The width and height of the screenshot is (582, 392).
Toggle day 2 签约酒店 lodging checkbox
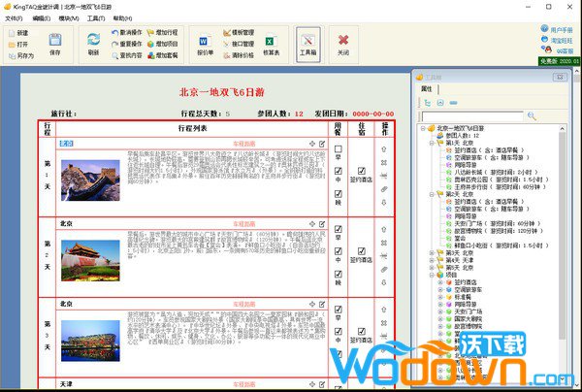tap(362, 251)
